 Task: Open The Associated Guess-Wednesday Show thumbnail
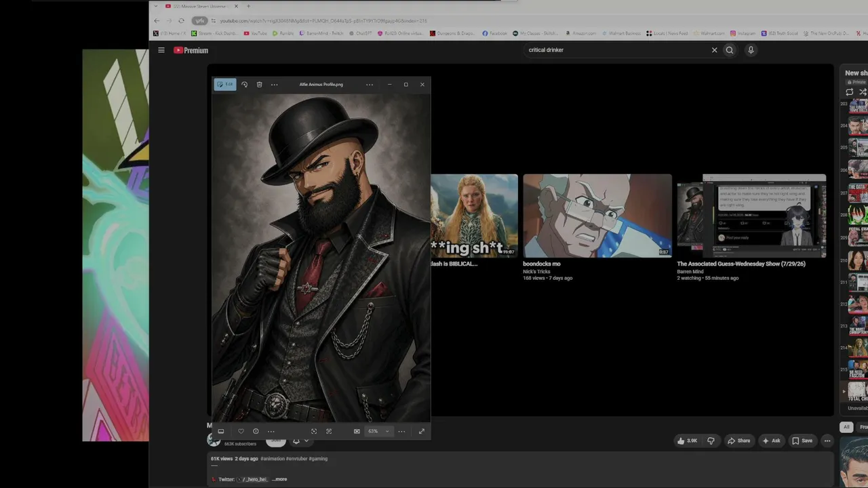(751, 216)
